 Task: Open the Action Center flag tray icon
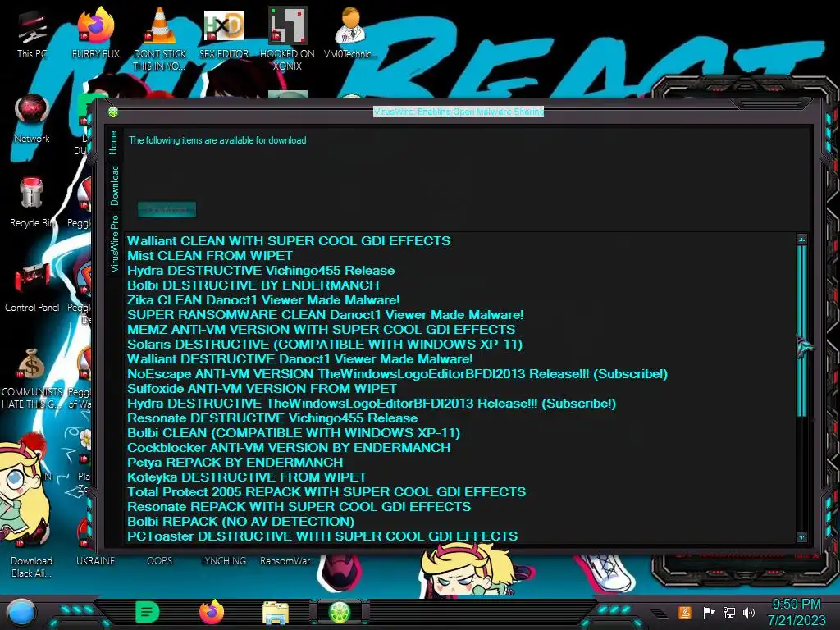click(x=709, y=612)
